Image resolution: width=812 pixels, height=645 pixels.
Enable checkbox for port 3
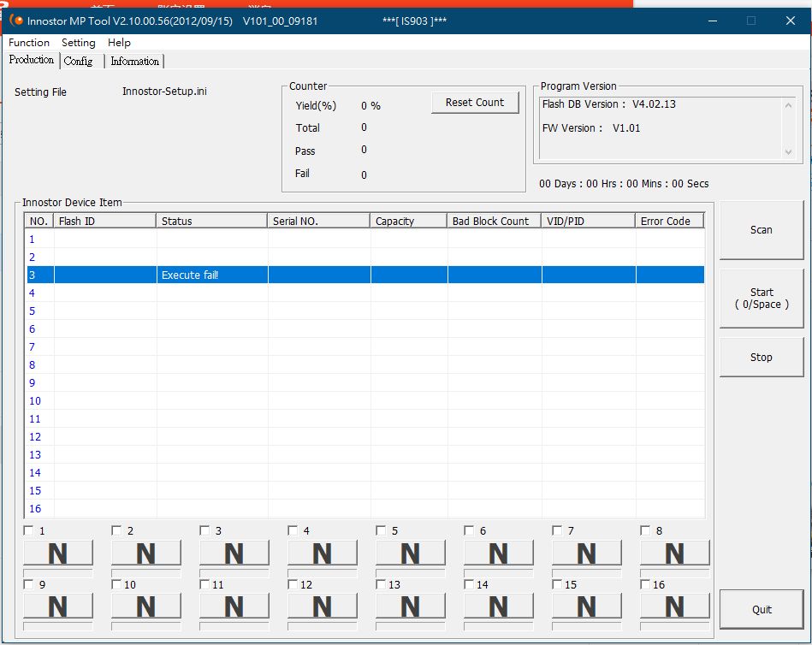click(x=204, y=530)
